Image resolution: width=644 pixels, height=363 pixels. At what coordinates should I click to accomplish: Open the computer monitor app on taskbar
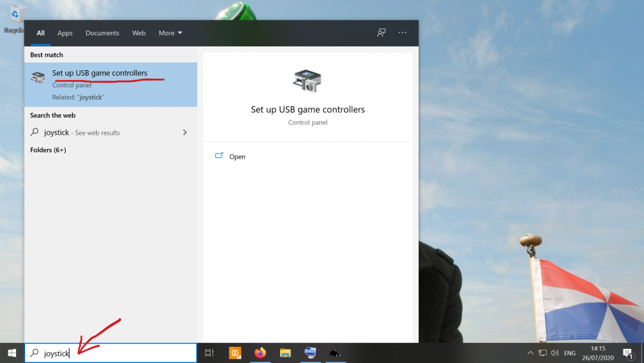(310, 353)
